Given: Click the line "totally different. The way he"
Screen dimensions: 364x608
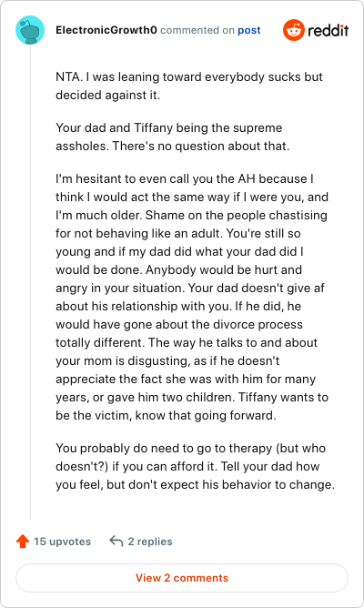Looking at the screenshot, I should coord(187,342).
